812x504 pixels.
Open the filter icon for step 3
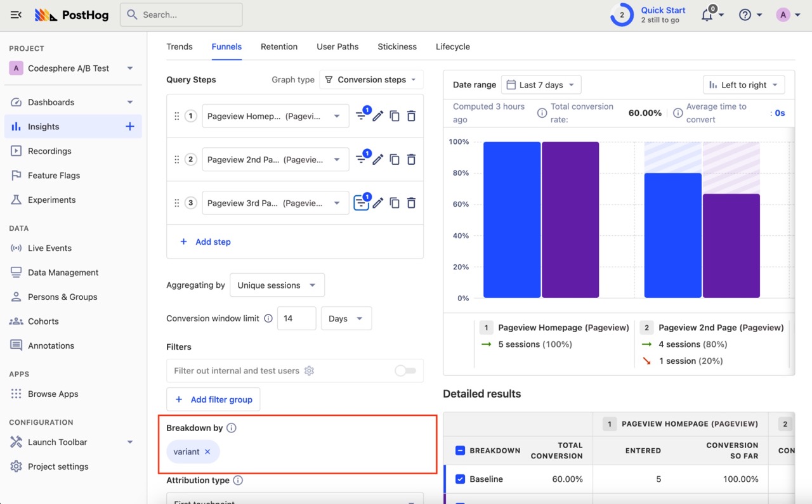click(x=361, y=203)
